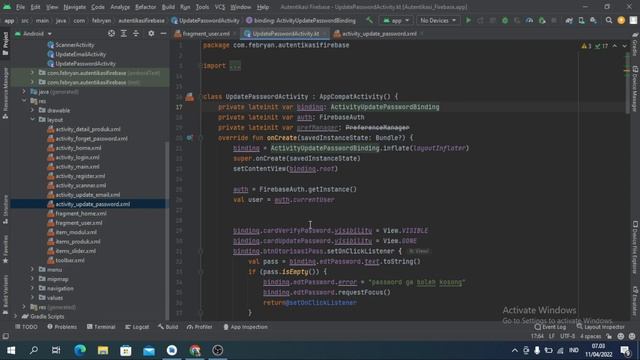Open the Logcat tool window
This screenshot has height=360, width=640.
click(x=137, y=327)
